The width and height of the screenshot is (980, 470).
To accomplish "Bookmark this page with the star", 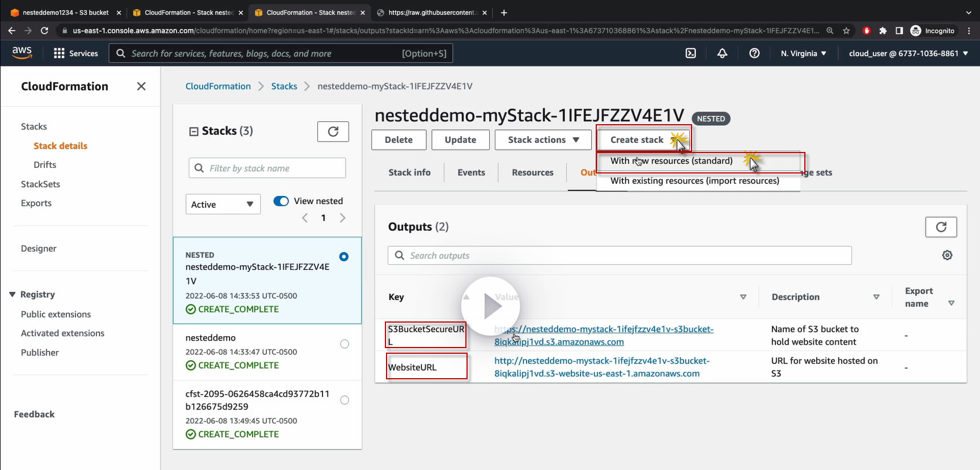I will (846, 31).
